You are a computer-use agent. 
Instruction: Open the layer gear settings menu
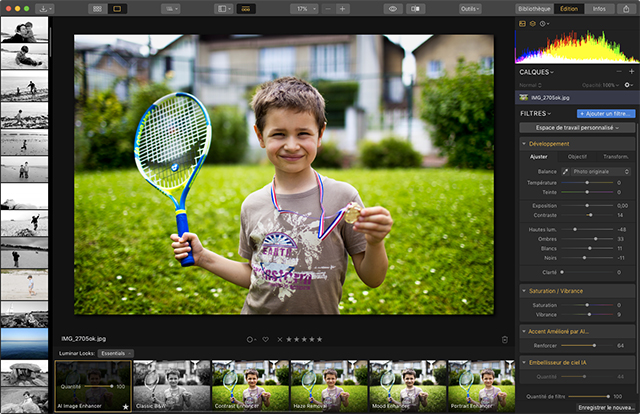pos(627,85)
